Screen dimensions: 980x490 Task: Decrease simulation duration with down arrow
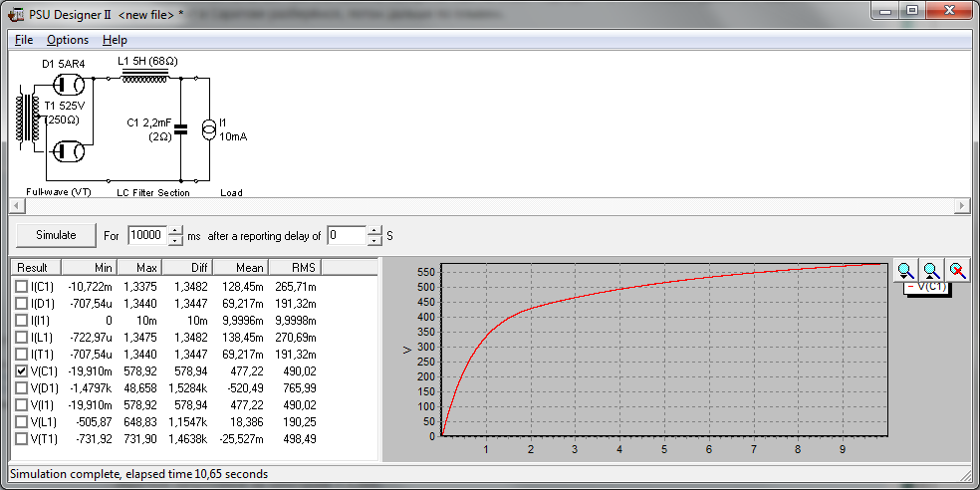click(x=175, y=241)
